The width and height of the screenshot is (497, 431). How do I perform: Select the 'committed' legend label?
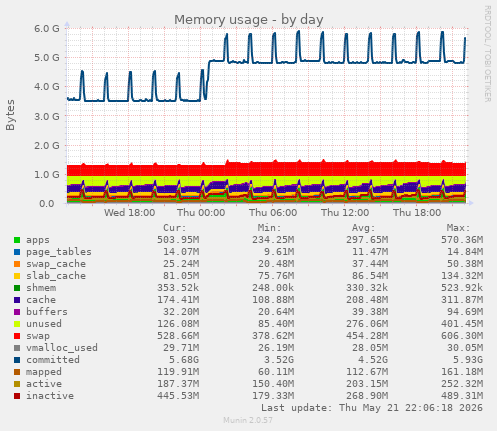point(53,360)
